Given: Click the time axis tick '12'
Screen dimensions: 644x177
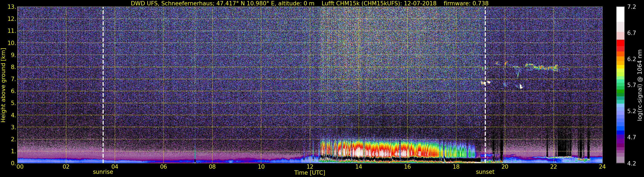Looking at the screenshot, I should (x=310, y=167).
